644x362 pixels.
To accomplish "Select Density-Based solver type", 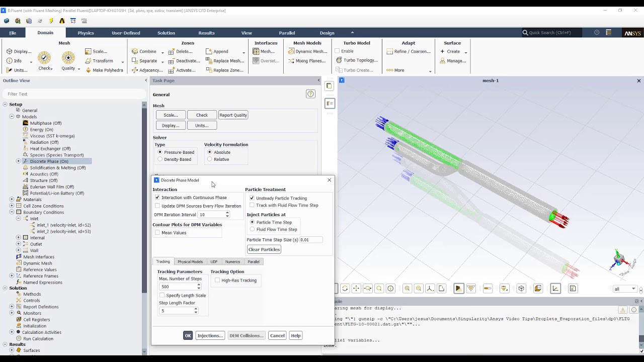I will (x=160, y=159).
